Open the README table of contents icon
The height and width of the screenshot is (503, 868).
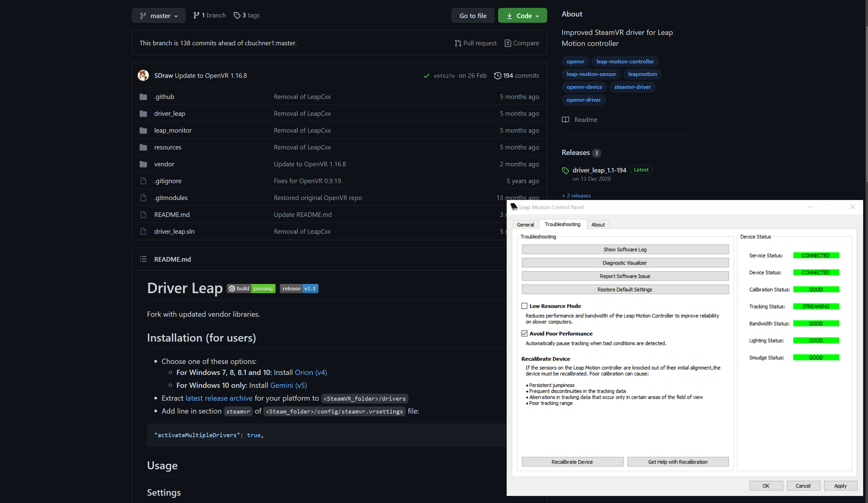(x=143, y=259)
